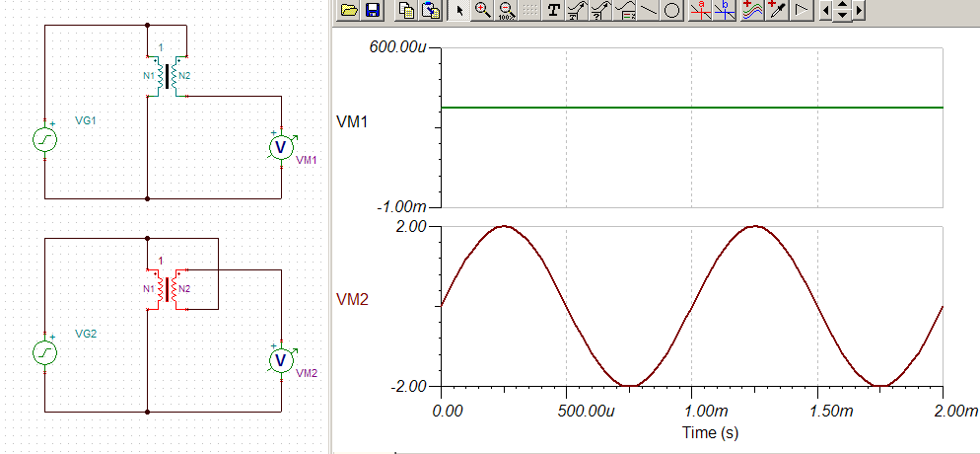
Task: Select the arrow pointer tool
Action: (459, 10)
